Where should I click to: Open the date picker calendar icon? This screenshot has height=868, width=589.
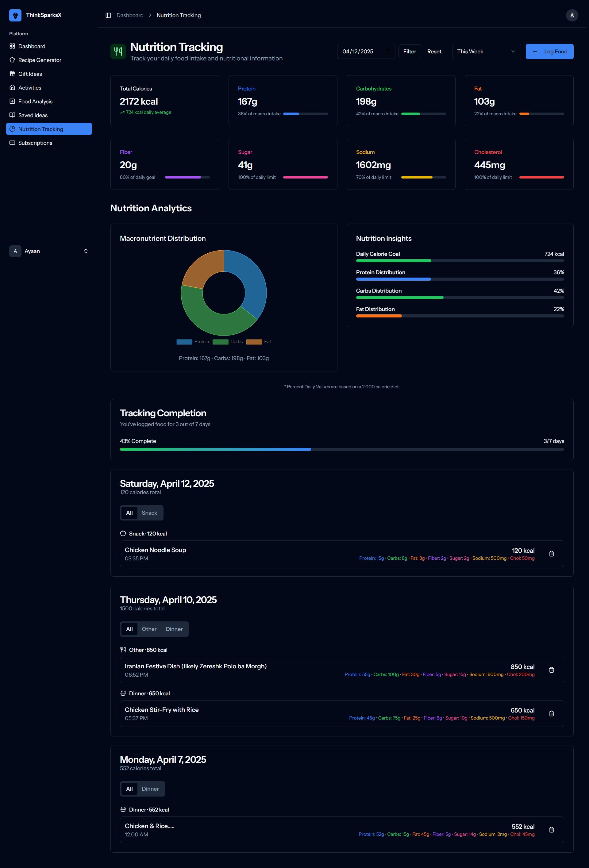387,52
